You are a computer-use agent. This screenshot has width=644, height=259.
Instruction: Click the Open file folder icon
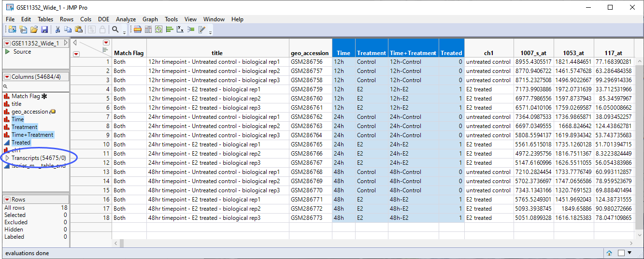[x=34, y=29]
